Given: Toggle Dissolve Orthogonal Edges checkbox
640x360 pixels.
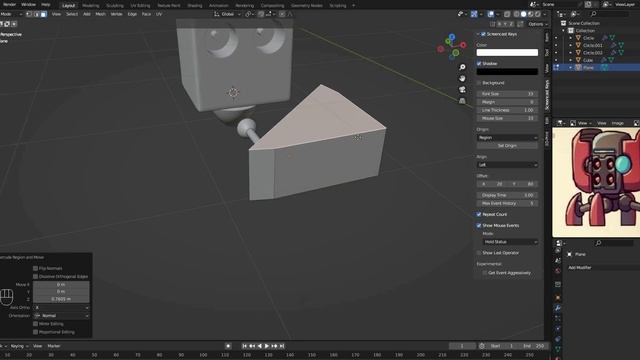Looking at the screenshot, I should tap(36, 277).
